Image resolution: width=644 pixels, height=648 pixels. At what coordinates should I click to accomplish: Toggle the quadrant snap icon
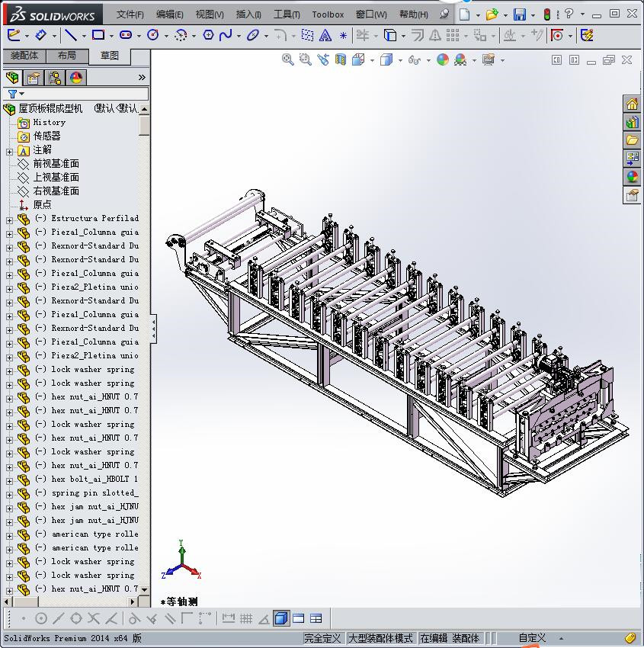[x=76, y=619]
